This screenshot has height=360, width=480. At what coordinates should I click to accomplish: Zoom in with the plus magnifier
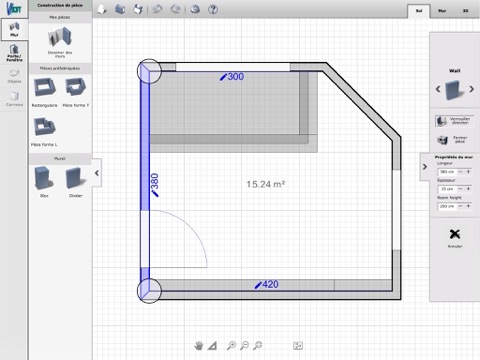click(231, 346)
